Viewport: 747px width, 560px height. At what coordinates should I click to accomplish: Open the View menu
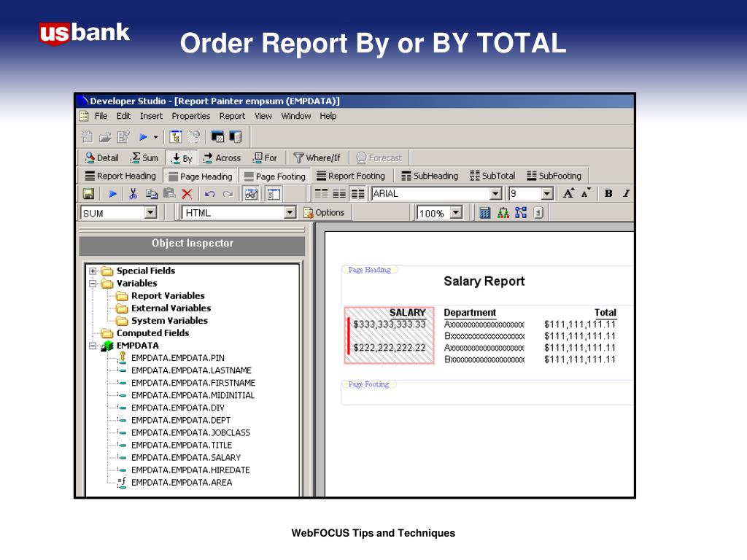[x=263, y=116]
